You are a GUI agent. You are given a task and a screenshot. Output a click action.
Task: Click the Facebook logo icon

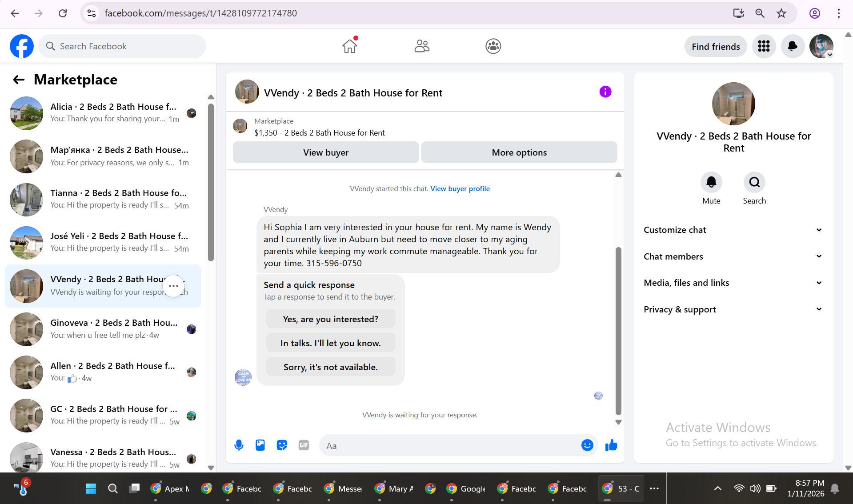pos(22,46)
